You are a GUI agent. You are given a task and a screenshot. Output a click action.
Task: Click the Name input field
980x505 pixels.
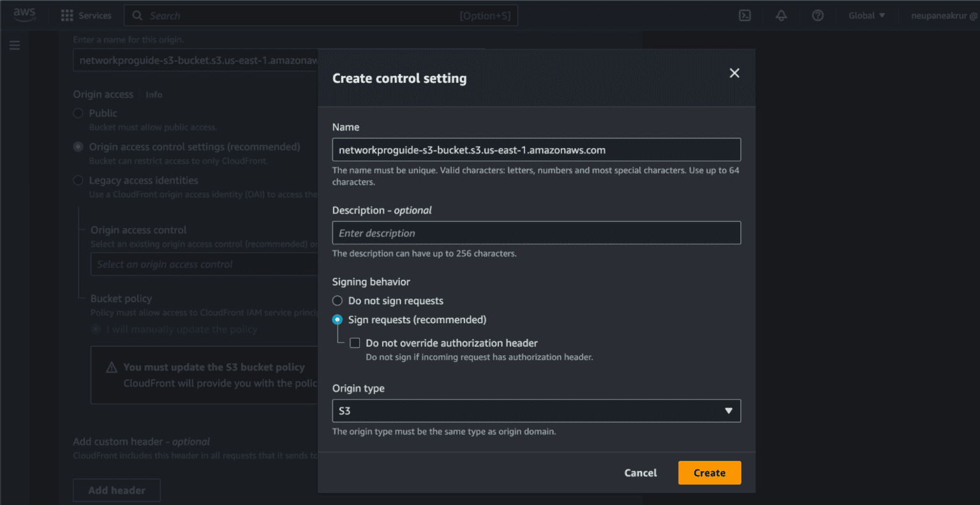(x=536, y=150)
